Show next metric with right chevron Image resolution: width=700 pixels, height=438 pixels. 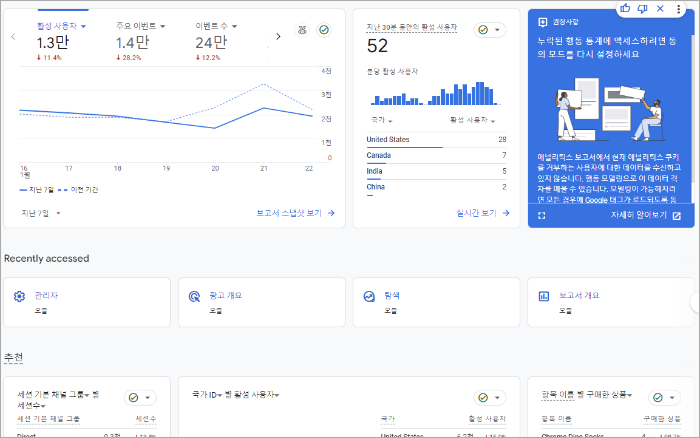tap(278, 36)
